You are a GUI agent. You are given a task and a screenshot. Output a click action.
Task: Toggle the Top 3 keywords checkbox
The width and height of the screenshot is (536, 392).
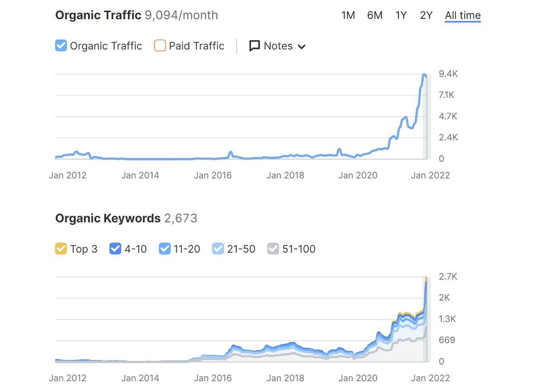[x=61, y=249]
